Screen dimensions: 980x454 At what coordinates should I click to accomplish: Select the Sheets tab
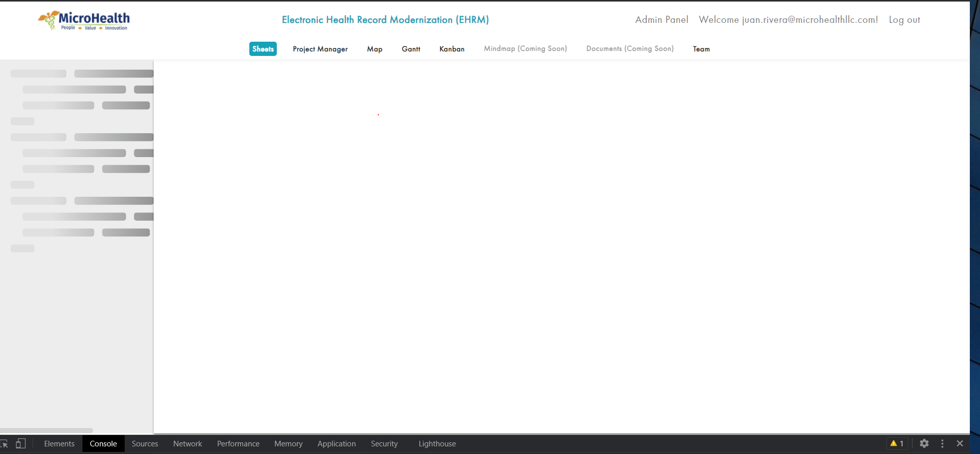click(x=263, y=49)
